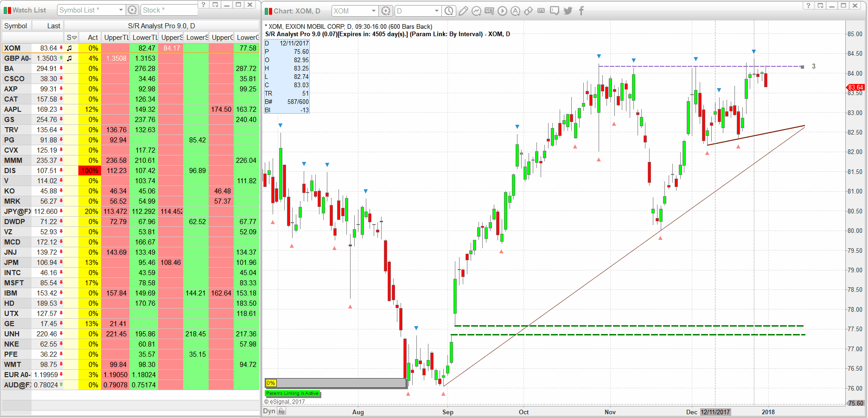The height and width of the screenshot is (418, 868).
Task: Select the MSFT symbol row
Action: coord(130,283)
